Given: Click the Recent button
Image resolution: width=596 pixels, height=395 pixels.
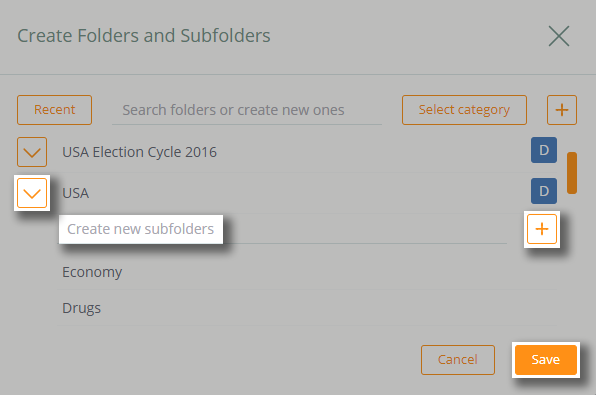Looking at the screenshot, I should tap(54, 110).
